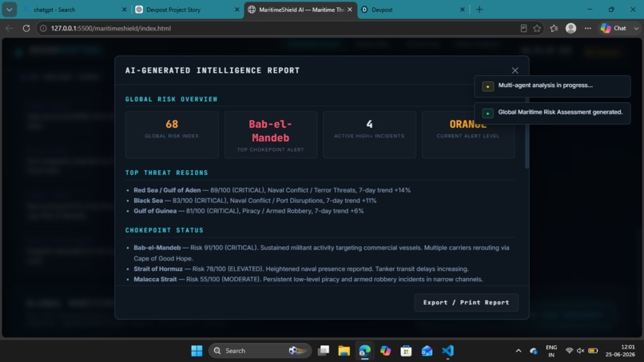
Task: Click the Microsoft Edge taskbar icon
Action: (x=364, y=351)
